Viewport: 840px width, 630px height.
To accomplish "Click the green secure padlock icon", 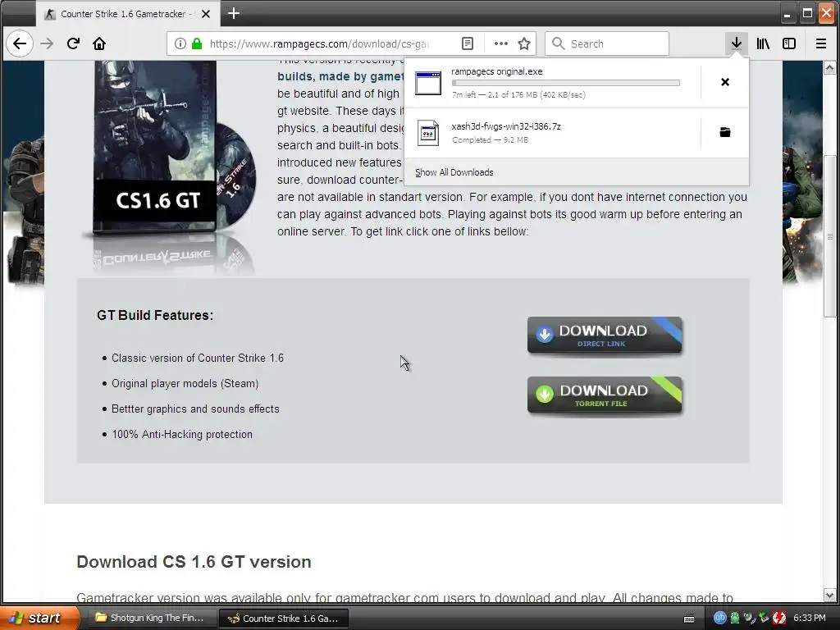I will [197, 43].
